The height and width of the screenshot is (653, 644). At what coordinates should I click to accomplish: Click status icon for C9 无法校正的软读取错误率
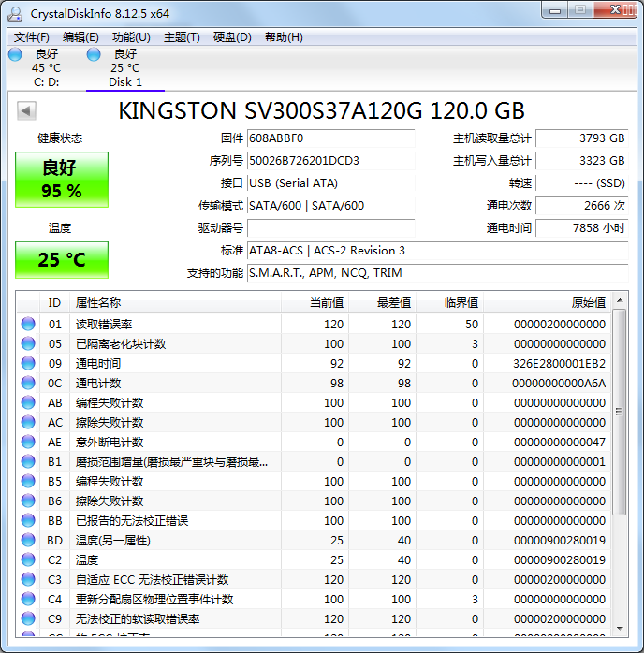click(28, 618)
